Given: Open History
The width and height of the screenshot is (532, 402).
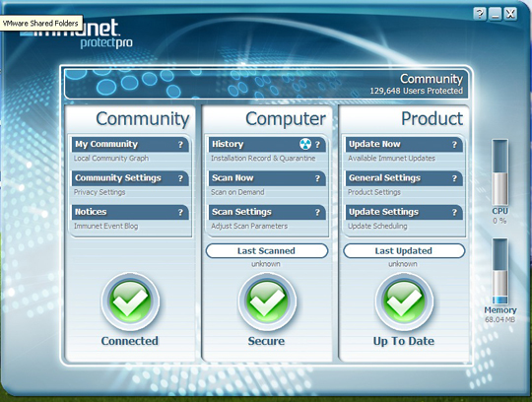Looking at the screenshot, I should tap(267, 145).
